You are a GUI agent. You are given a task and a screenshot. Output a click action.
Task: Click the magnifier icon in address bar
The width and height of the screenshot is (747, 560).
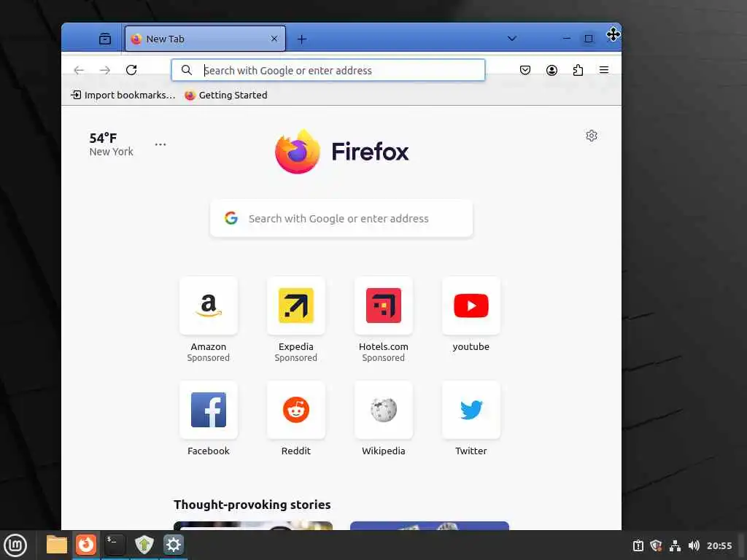click(x=187, y=71)
